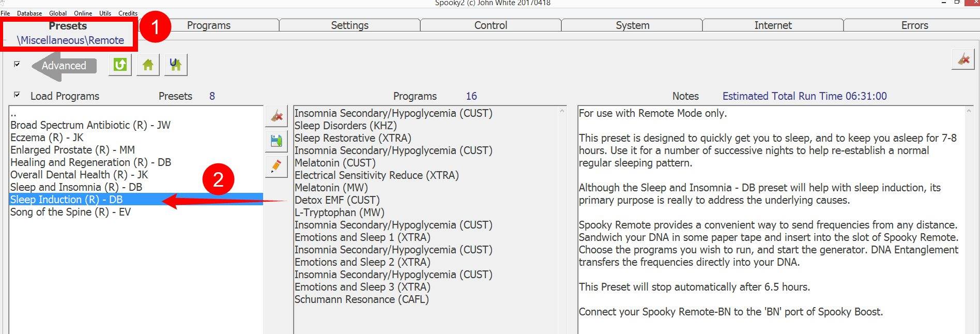This screenshot has width=980, height=334.
Task: Select the Sleep and Insomnia (R) - DB preset
Action: [76, 187]
